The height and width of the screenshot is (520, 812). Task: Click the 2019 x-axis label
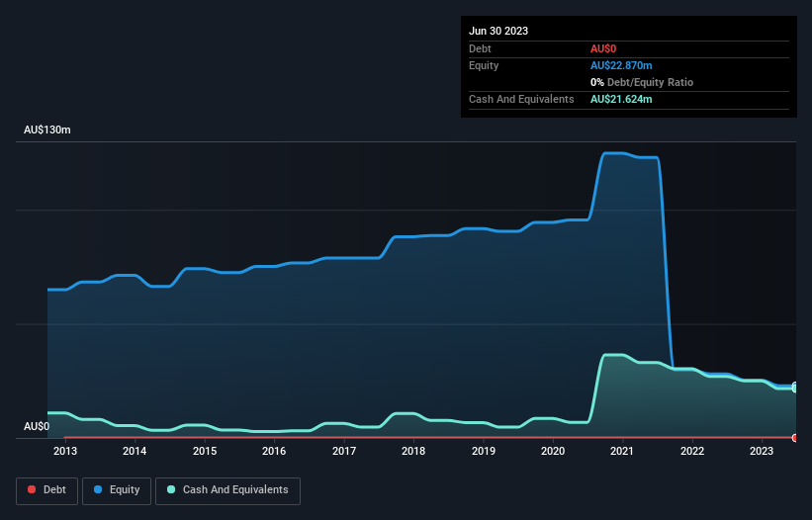click(484, 451)
